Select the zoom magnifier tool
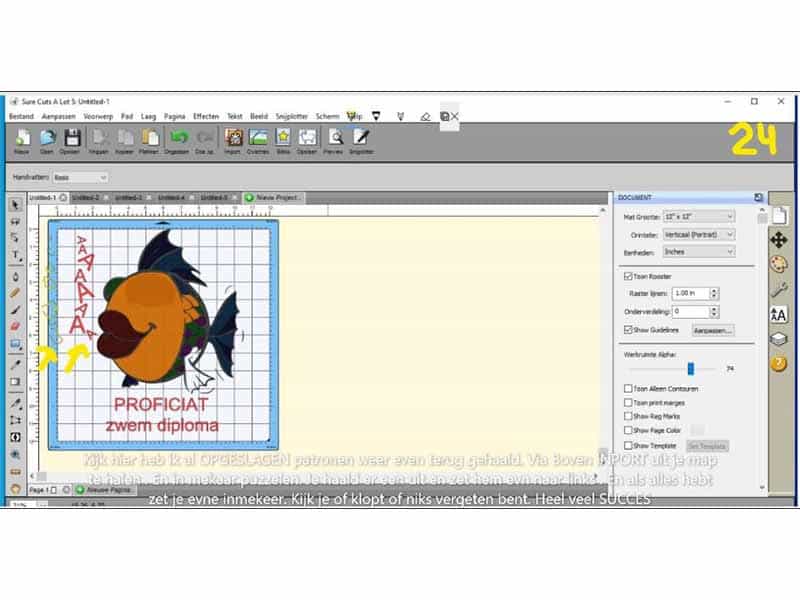The height and width of the screenshot is (600, 800). coord(15,455)
